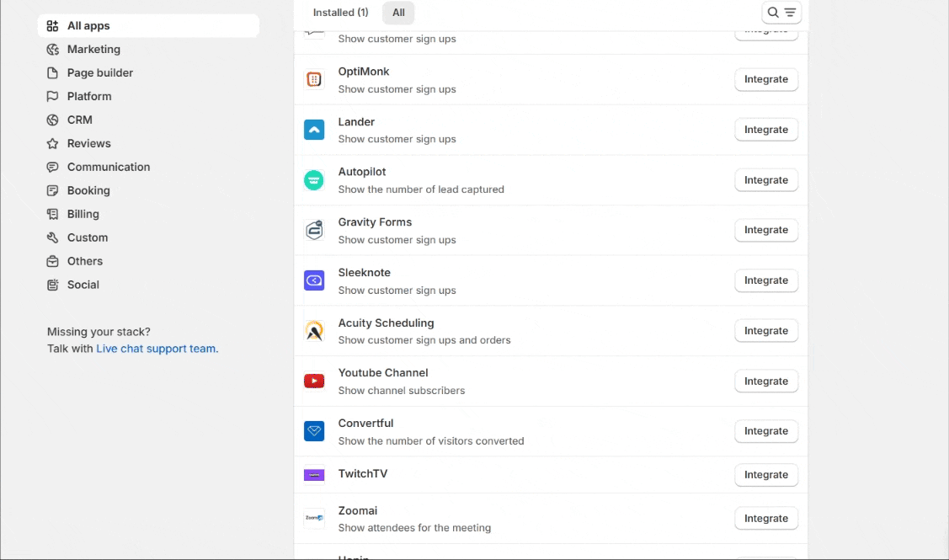Screen dimensions: 949x560
Task: Integrate the Zoomai app
Action: [x=765, y=519]
